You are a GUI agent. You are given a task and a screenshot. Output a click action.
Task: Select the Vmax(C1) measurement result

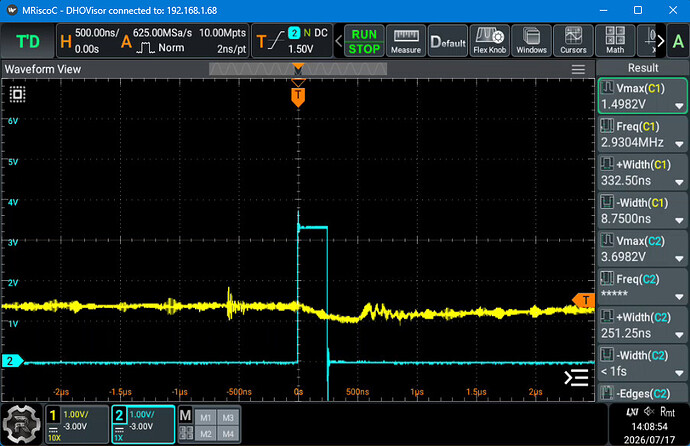click(x=642, y=96)
